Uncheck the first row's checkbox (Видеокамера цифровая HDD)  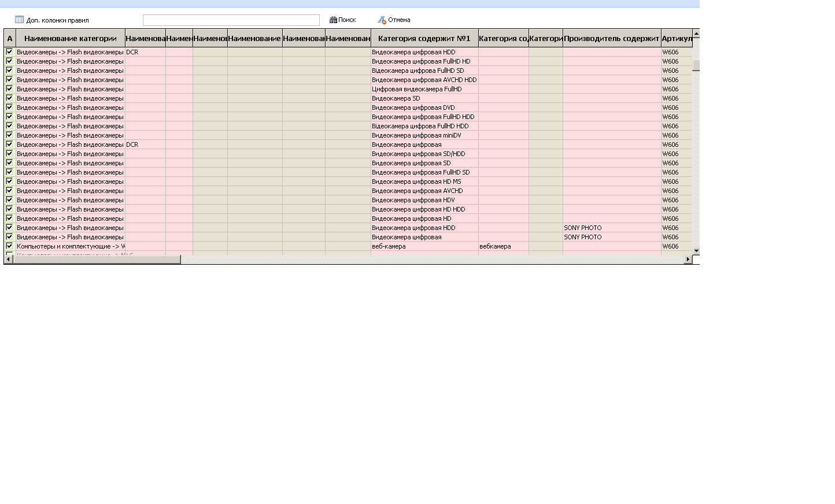point(9,51)
